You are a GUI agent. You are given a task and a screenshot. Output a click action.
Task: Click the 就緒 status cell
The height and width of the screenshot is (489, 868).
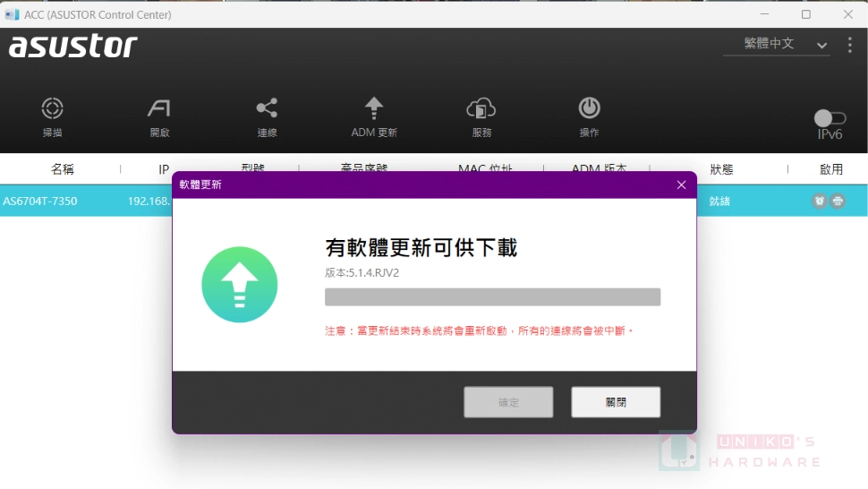point(719,201)
